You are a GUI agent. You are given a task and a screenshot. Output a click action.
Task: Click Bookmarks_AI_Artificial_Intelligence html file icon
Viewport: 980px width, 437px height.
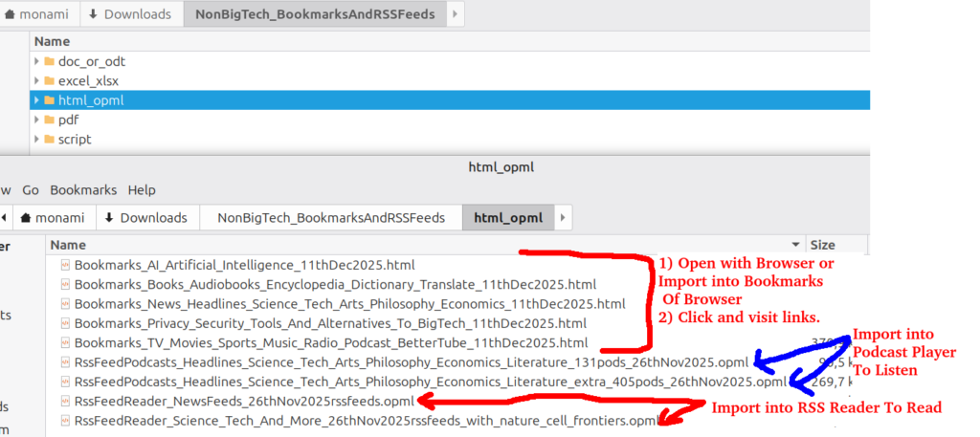[x=65, y=265]
